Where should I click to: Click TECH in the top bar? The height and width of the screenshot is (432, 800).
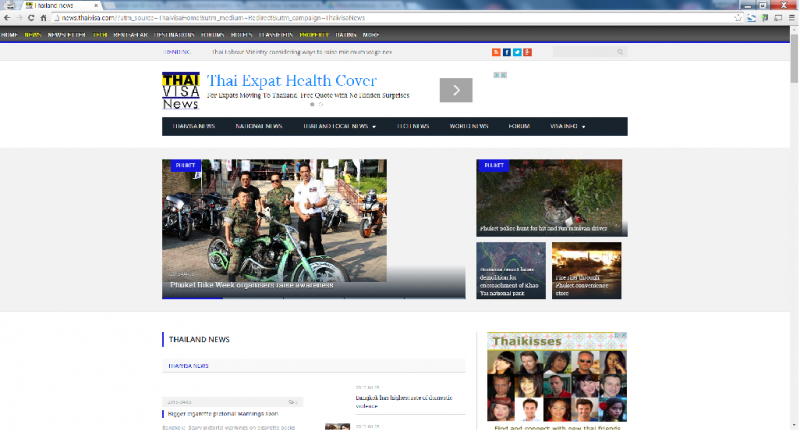pyautogui.click(x=99, y=35)
